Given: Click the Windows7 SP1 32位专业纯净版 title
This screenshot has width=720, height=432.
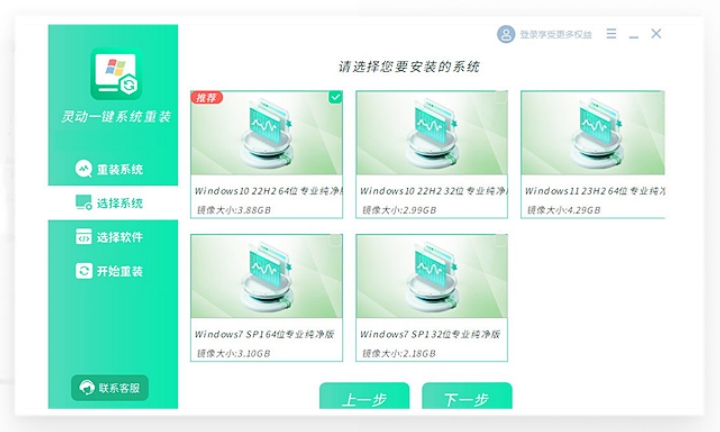Looking at the screenshot, I should [430, 334].
